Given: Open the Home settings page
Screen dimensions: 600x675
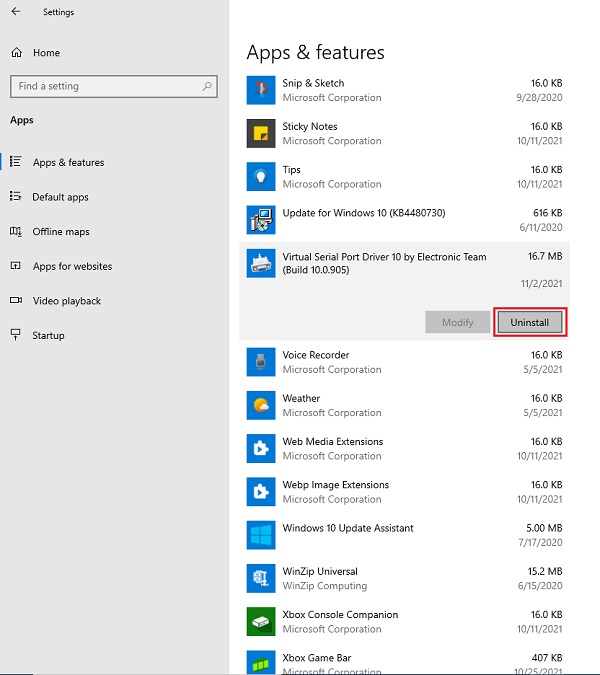Looking at the screenshot, I should coord(46,53).
